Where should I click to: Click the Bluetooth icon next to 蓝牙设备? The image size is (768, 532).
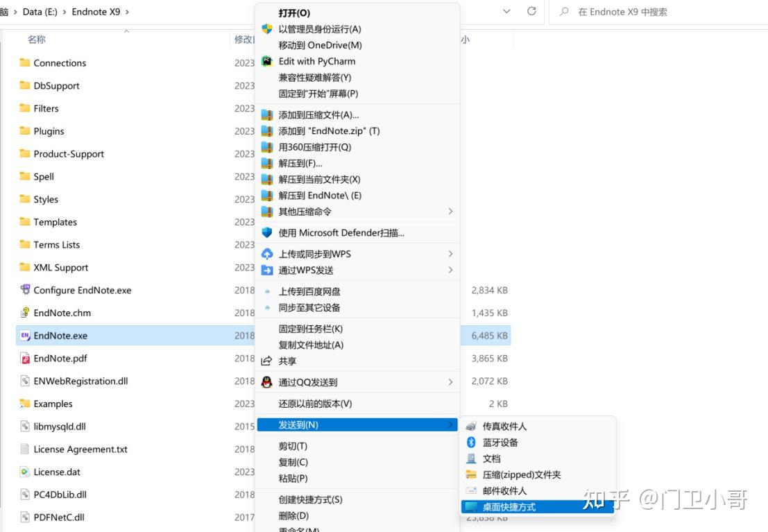[470, 443]
